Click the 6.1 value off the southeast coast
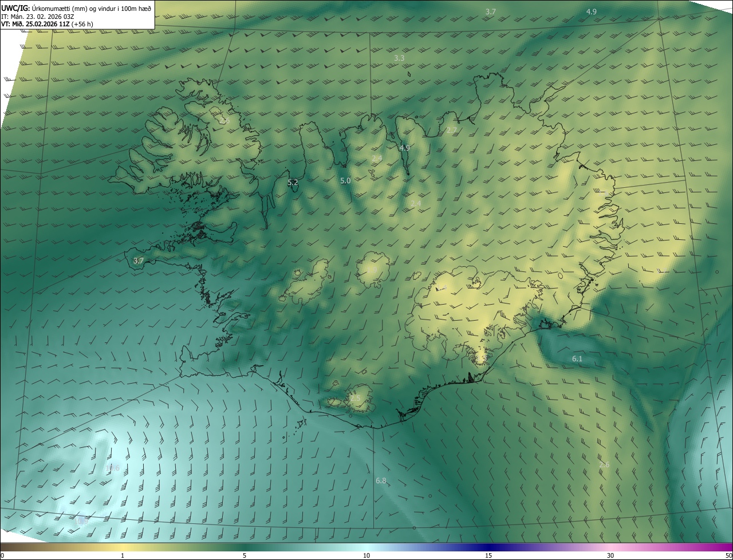 pos(577,359)
